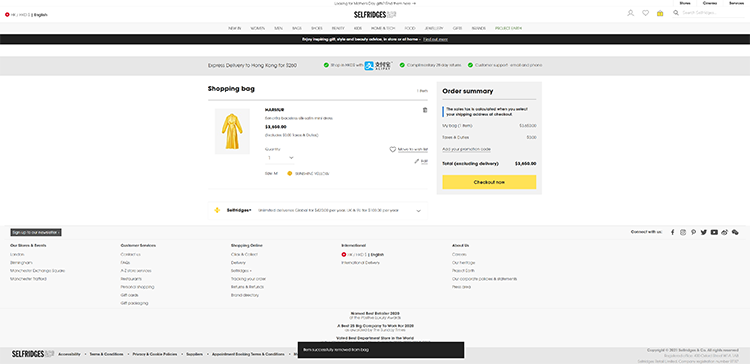This screenshot has width=750, height=364.
Task: Open GIFTS navigation menu
Action: pyautogui.click(x=457, y=29)
